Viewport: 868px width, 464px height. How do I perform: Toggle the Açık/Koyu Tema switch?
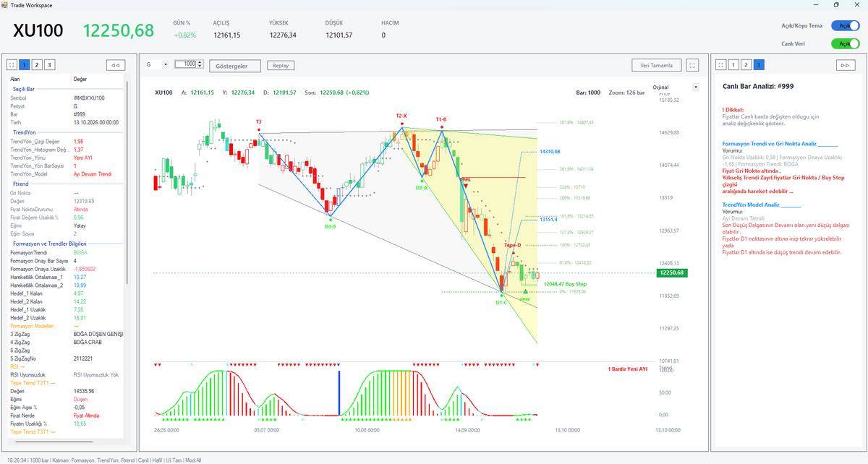coord(845,25)
